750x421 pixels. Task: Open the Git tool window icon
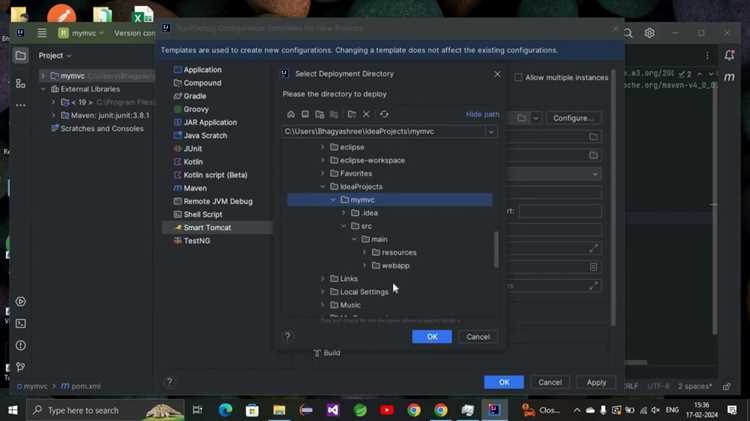(x=21, y=367)
